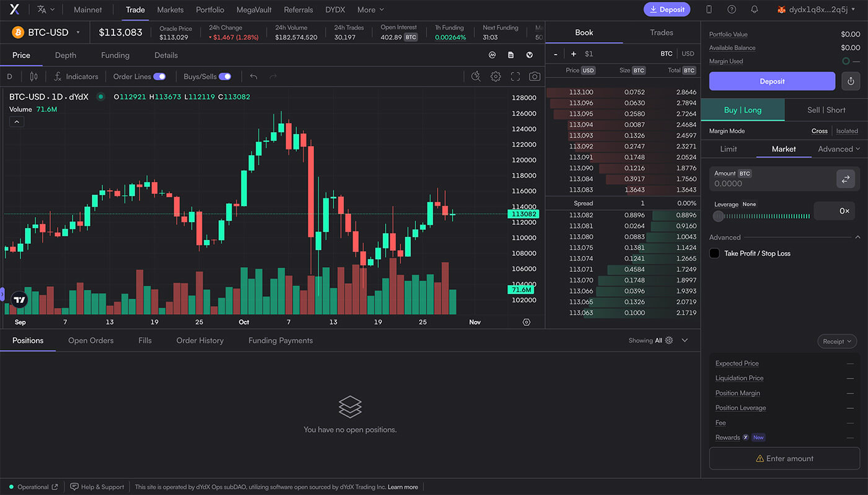Enter fullscreen chart mode
This screenshot has width=868, height=495.
[x=515, y=77]
